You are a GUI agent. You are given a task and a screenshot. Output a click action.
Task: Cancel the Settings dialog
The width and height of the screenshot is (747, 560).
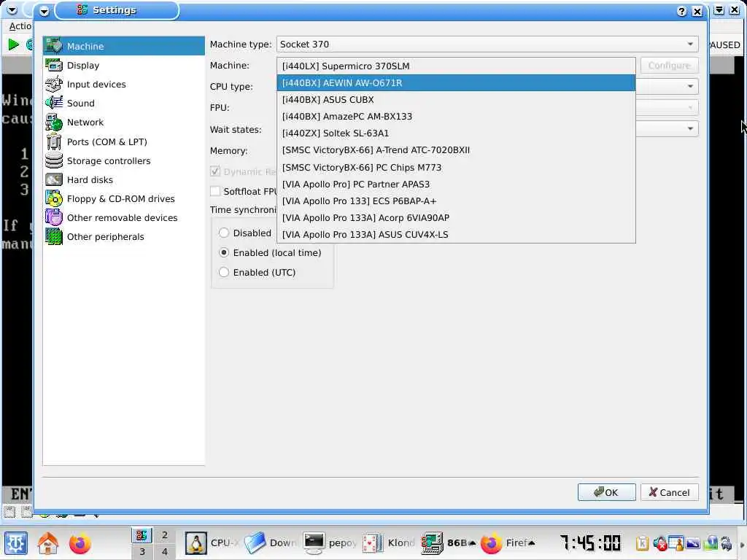pos(670,492)
